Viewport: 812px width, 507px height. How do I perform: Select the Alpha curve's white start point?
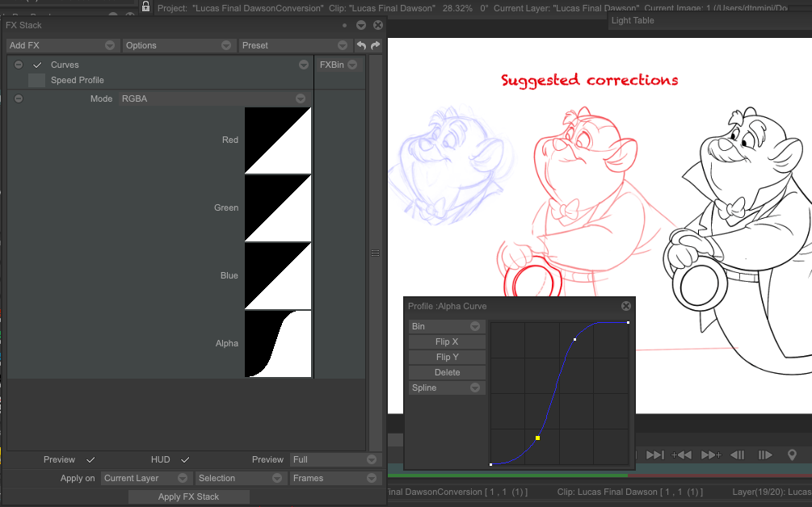point(491,464)
